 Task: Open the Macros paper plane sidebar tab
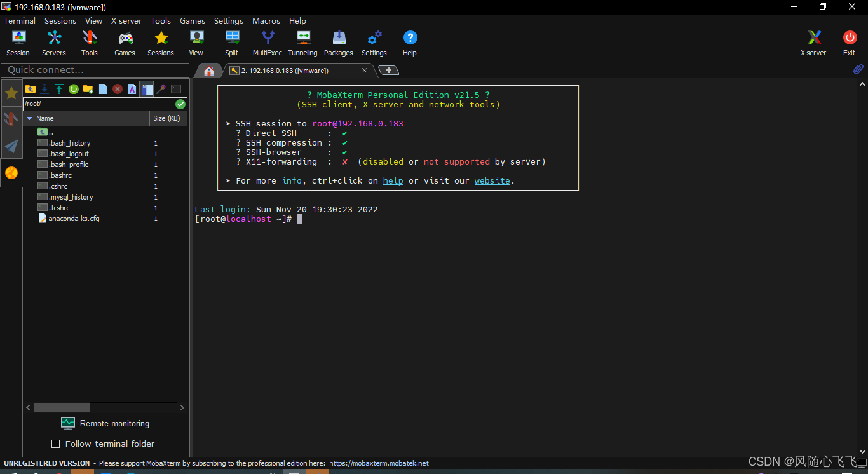pyautogui.click(x=11, y=146)
